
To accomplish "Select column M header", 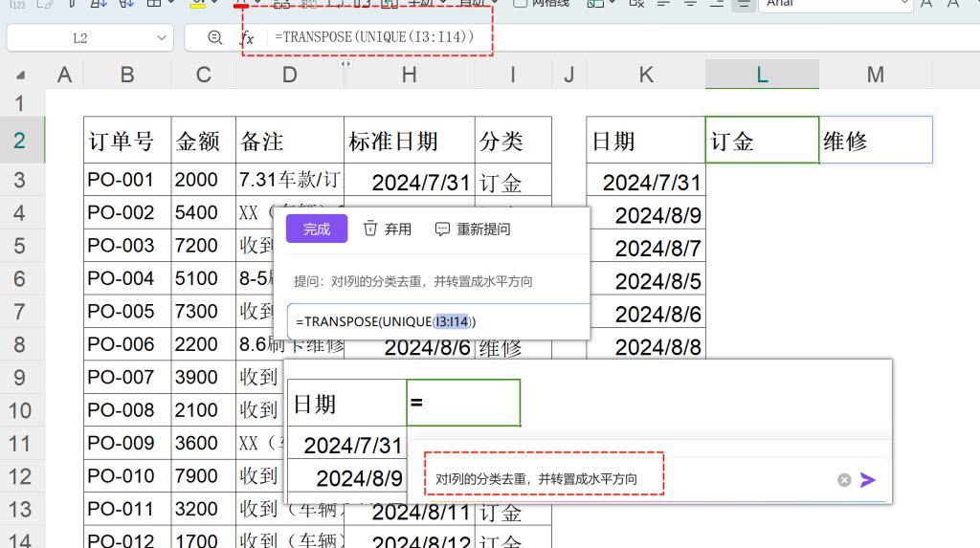I will (x=876, y=75).
